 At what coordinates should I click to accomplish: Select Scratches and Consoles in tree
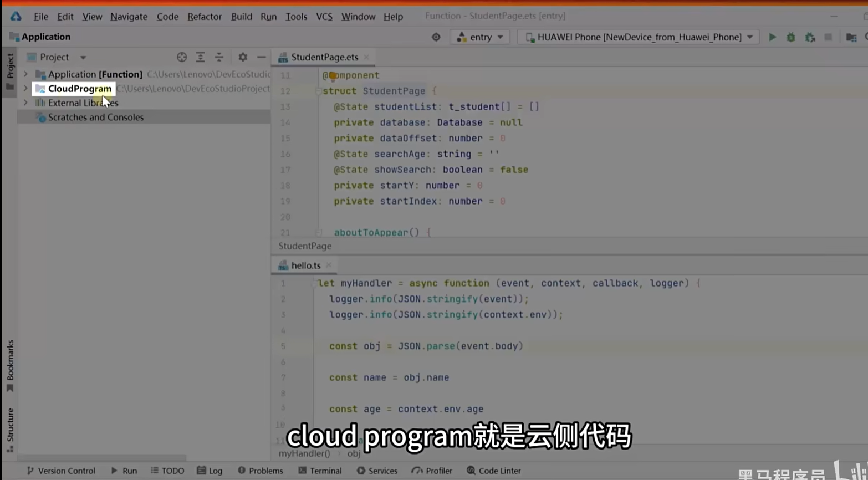pos(95,118)
